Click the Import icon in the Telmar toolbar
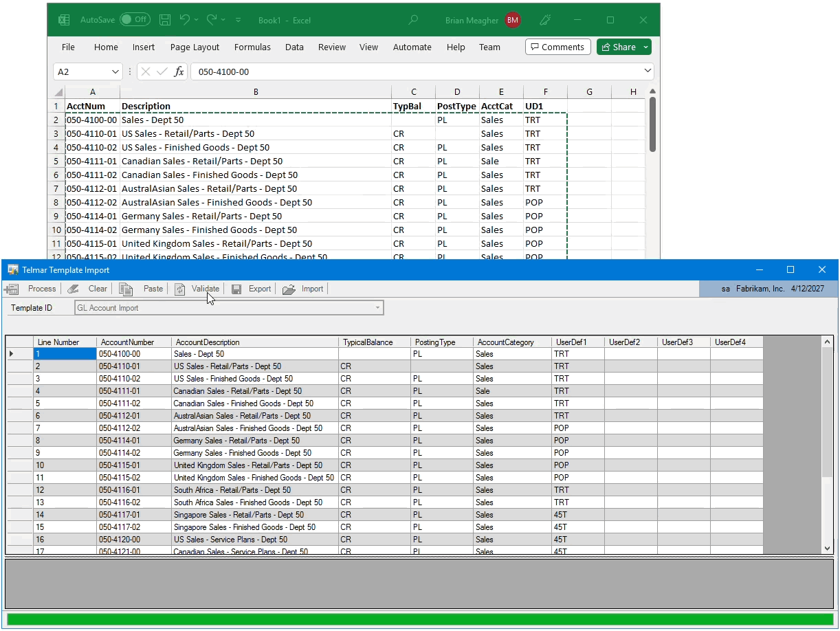The image size is (840, 631). [289, 289]
